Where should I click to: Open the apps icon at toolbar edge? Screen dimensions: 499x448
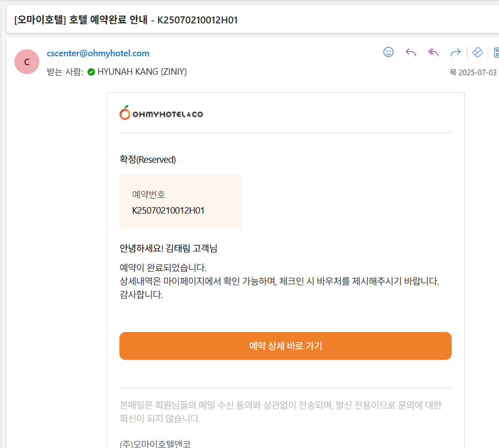pos(496,52)
